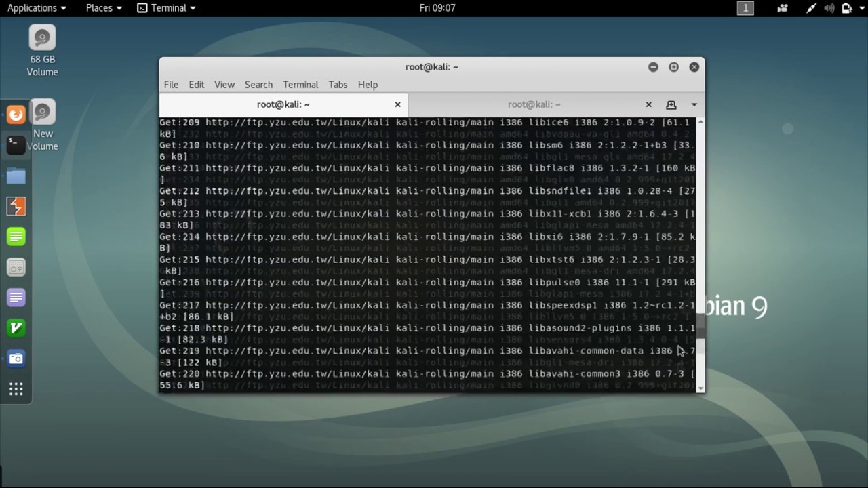This screenshot has height=488, width=868.
Task: Launch Firefox from the dock
Action: (x=16, y=115)
